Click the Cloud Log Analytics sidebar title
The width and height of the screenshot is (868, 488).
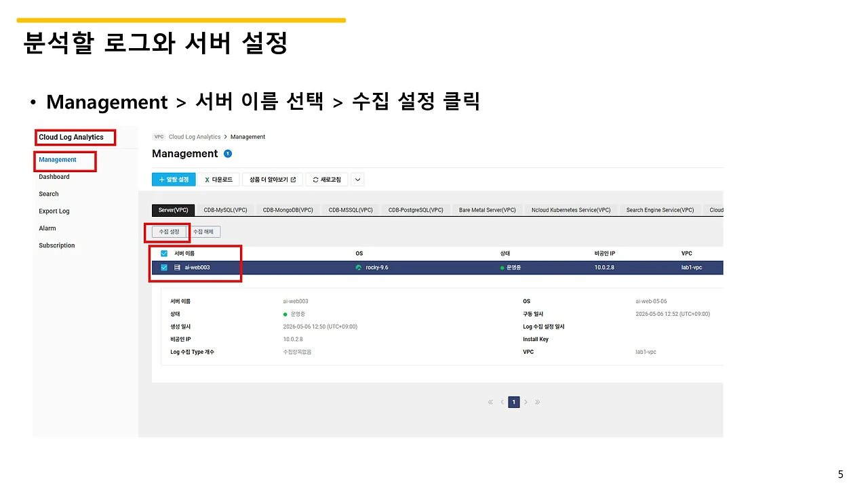[x=71, y=137]
